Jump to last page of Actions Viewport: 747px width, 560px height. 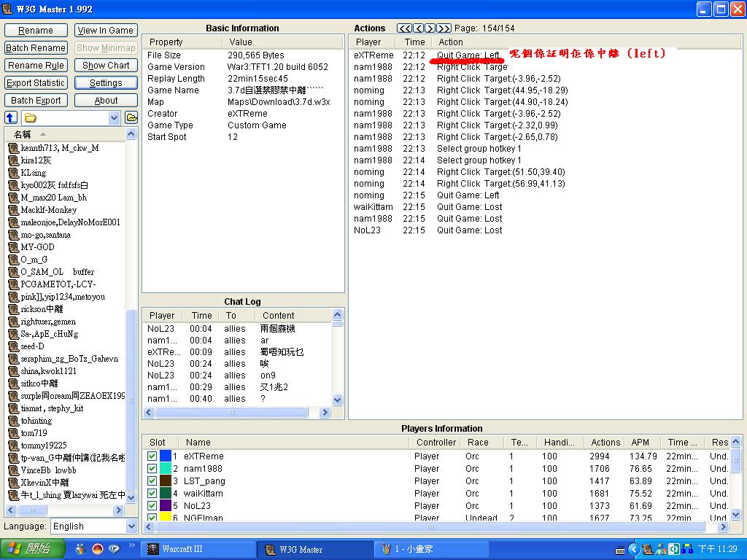[x=444, y=28]
